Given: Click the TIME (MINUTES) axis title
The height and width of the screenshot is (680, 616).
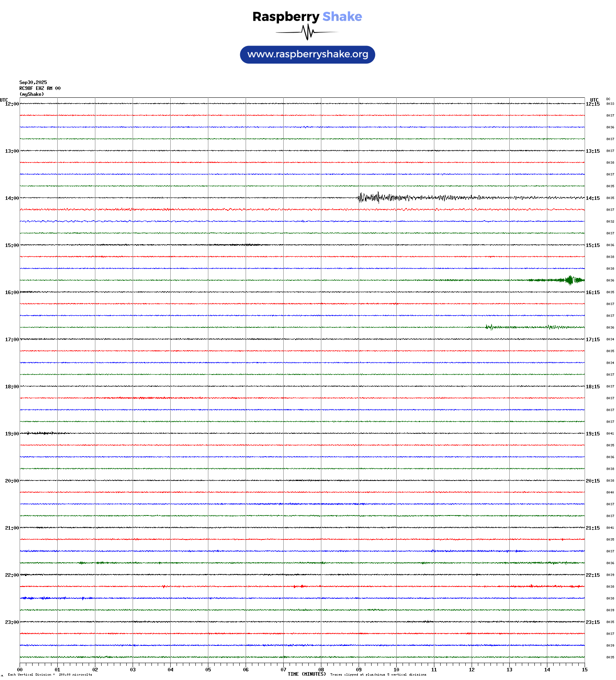Looking at the screenshot, I should 306,674.
